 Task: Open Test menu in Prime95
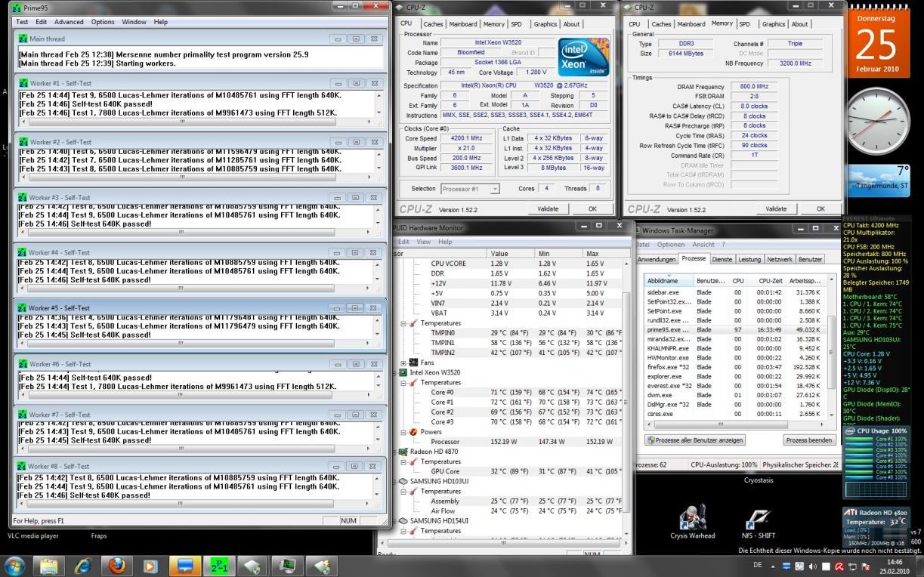pos(23,22)
